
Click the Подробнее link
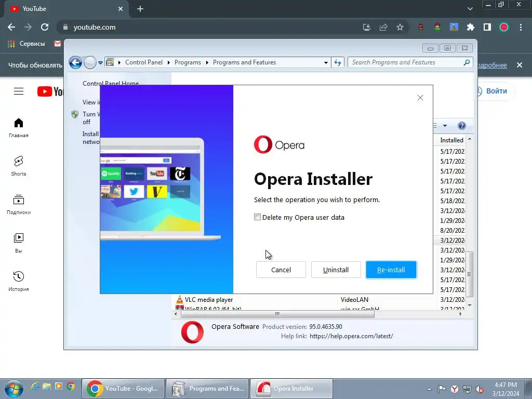tap(492, 65)
